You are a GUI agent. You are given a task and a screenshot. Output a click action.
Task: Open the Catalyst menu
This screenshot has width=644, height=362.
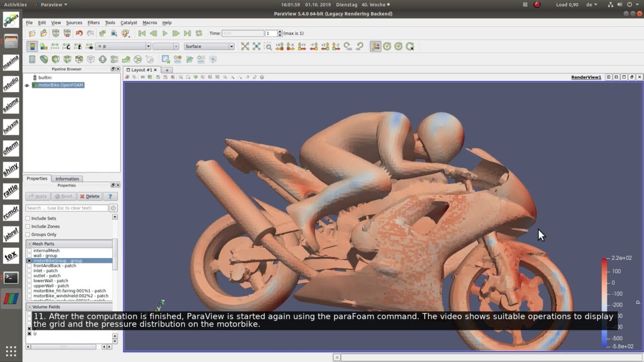tap(129, 23)
